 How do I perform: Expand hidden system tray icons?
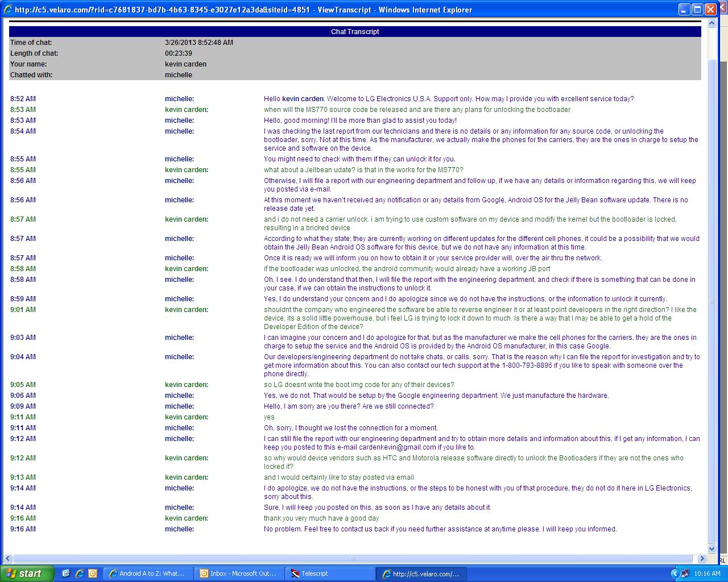pyautogui.click(x=675, y=573)
